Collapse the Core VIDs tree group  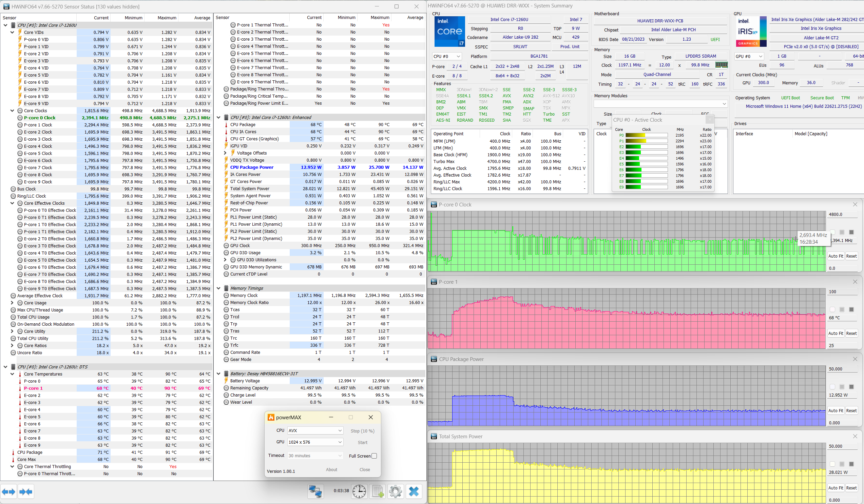(12, 32)
